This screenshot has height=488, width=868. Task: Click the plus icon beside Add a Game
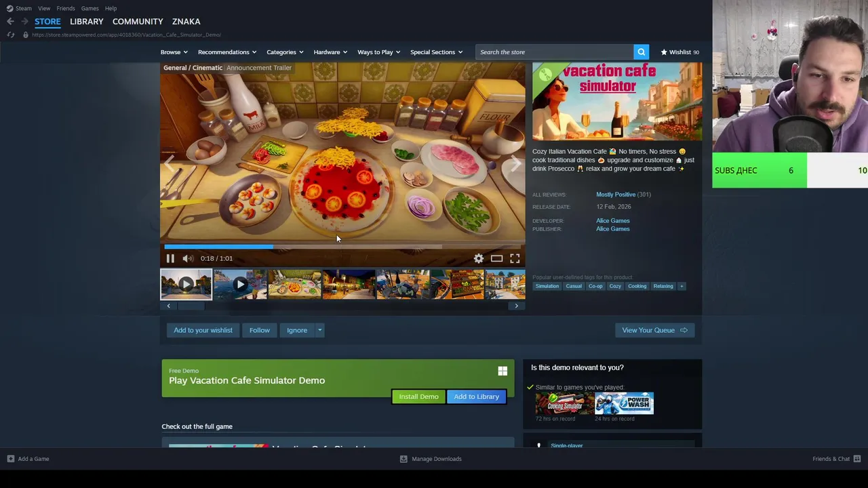[10, 459]
